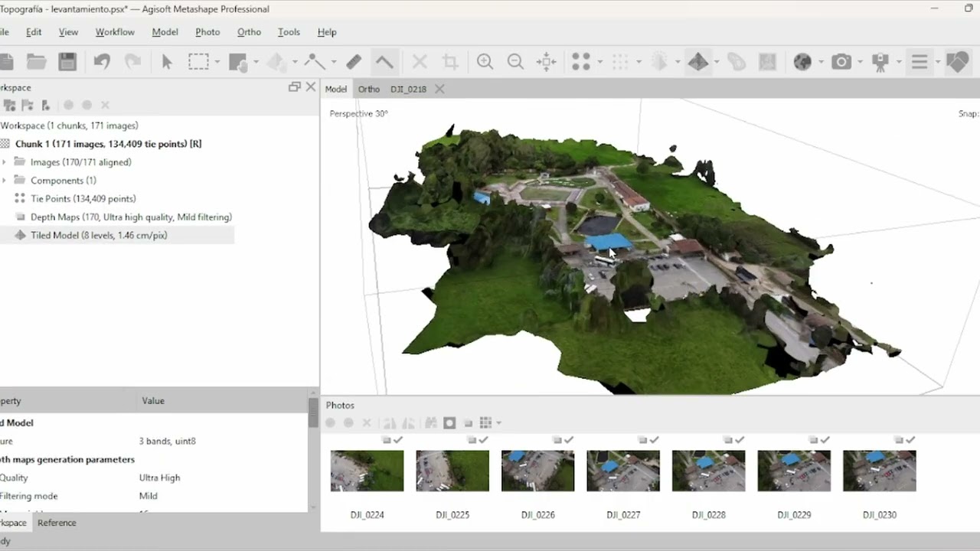Switch to the DJI_0218 tab

point(408,89)
